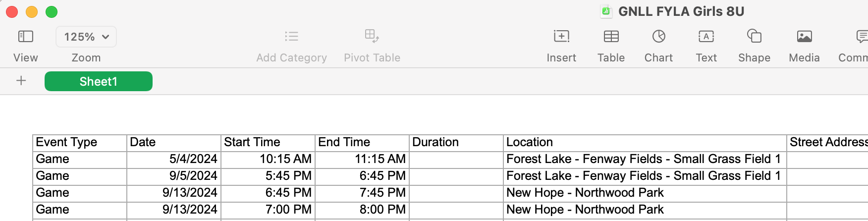
Task: Click the Pivot Table icon
Action: click(372, 37)
